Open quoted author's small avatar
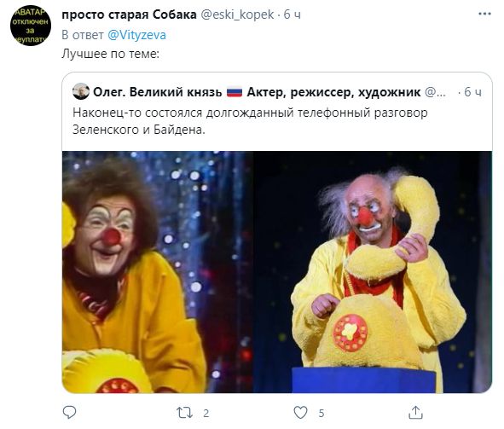 pos(81,91)
